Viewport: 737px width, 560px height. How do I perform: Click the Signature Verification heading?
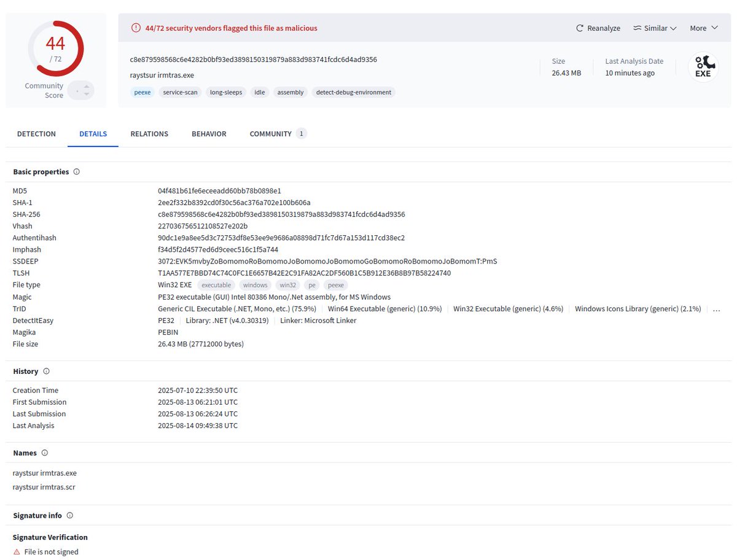(x=50, y=537)
